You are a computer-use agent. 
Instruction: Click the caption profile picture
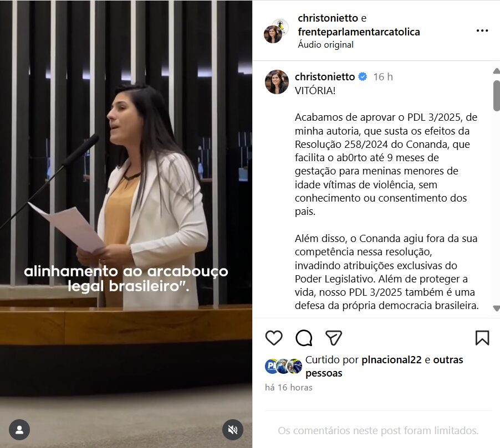(x=277, y=82)
